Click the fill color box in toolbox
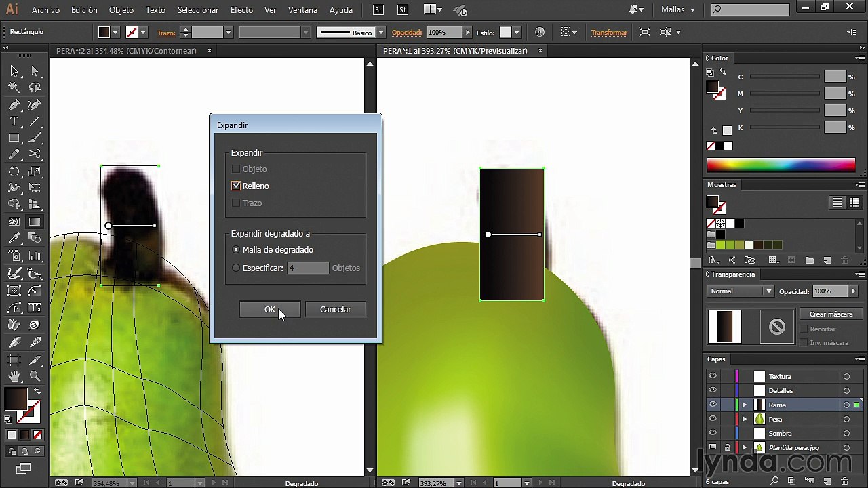This screenshot has width=868, height=488. 16,399
